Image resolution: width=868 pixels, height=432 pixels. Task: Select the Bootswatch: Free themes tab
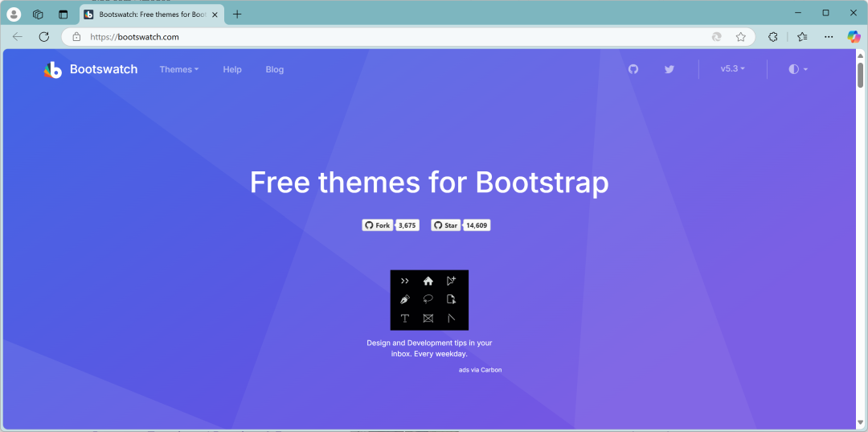[152, 14]
